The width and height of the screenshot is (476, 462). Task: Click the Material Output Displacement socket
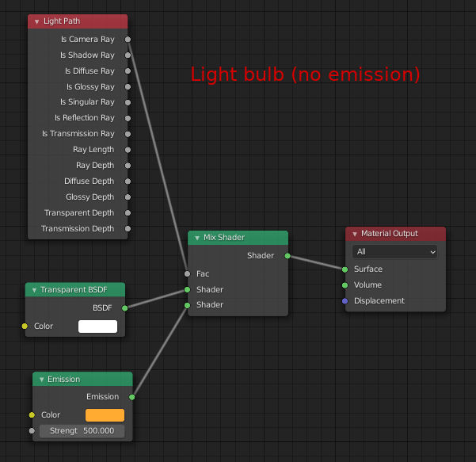pos(345,301)
